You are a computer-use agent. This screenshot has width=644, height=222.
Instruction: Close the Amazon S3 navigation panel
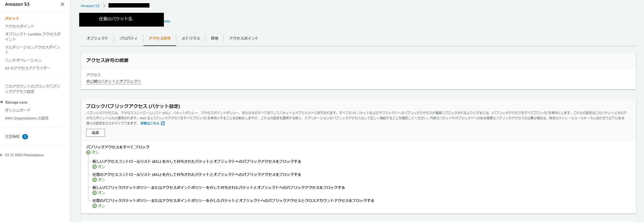tap(62, 4)
